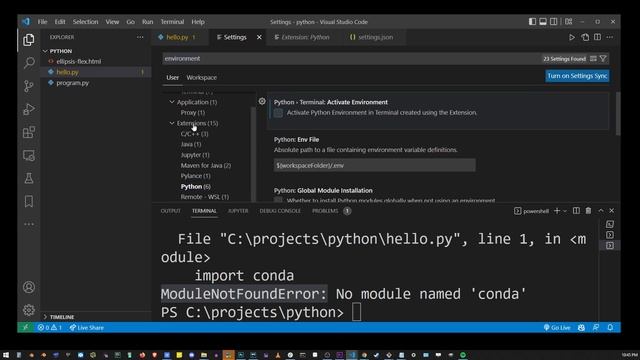Switch to OUTPUT panel tab
Screen dimensions: 640x360
(171, 211)
